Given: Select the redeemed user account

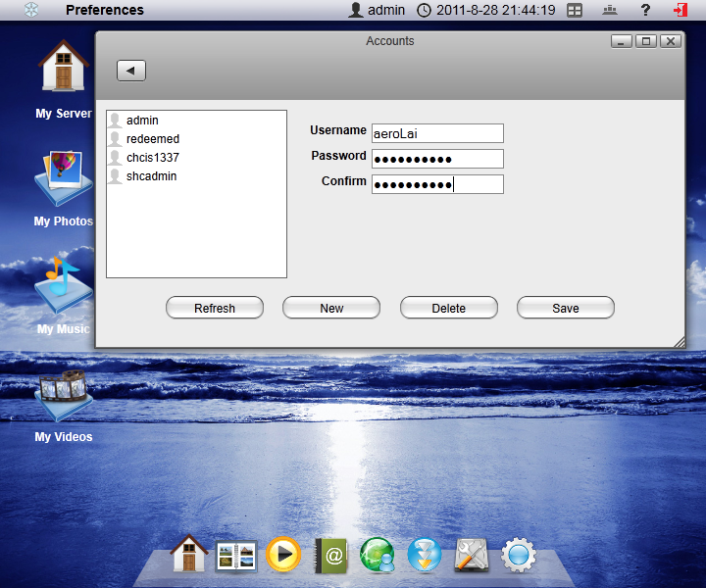Looking at the screenshot, I should 153,139.
